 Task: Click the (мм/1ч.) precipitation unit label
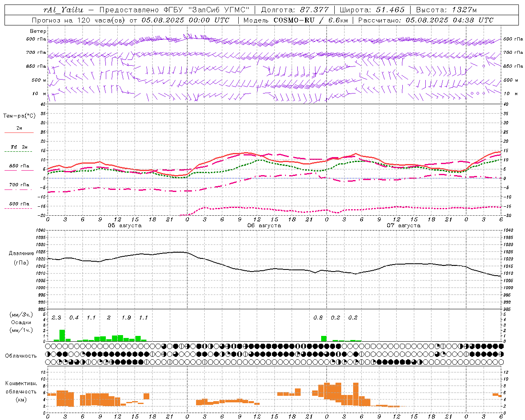click(x=21, y=330)
